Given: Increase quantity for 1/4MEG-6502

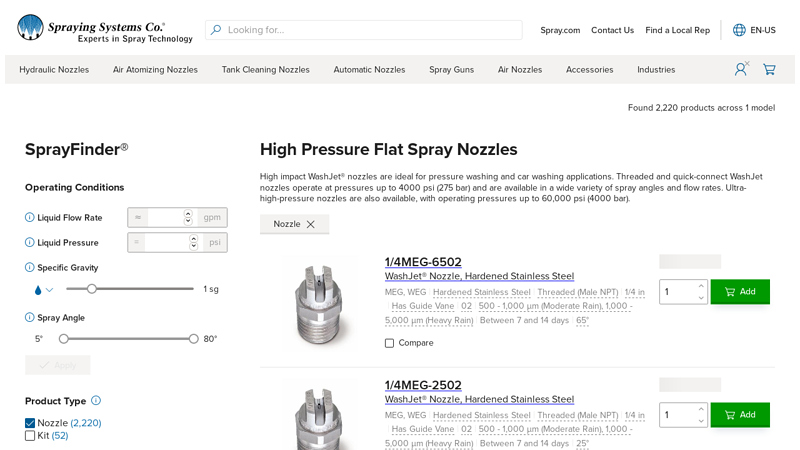Looking at the screenshot, I should coord(701,286).
